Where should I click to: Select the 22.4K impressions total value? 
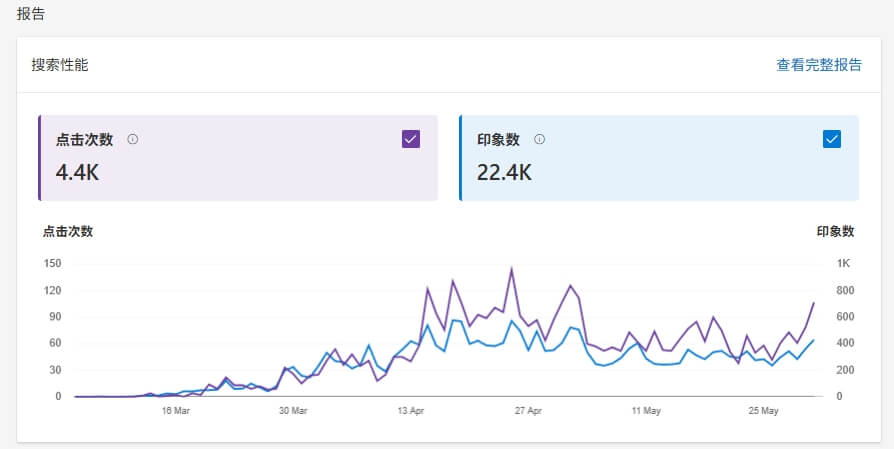(504, 172)
